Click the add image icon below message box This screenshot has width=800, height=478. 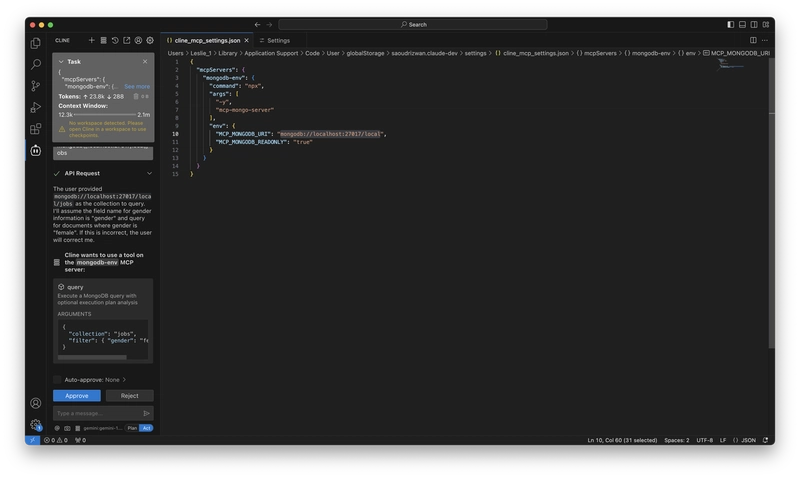[x=67, y=428]
